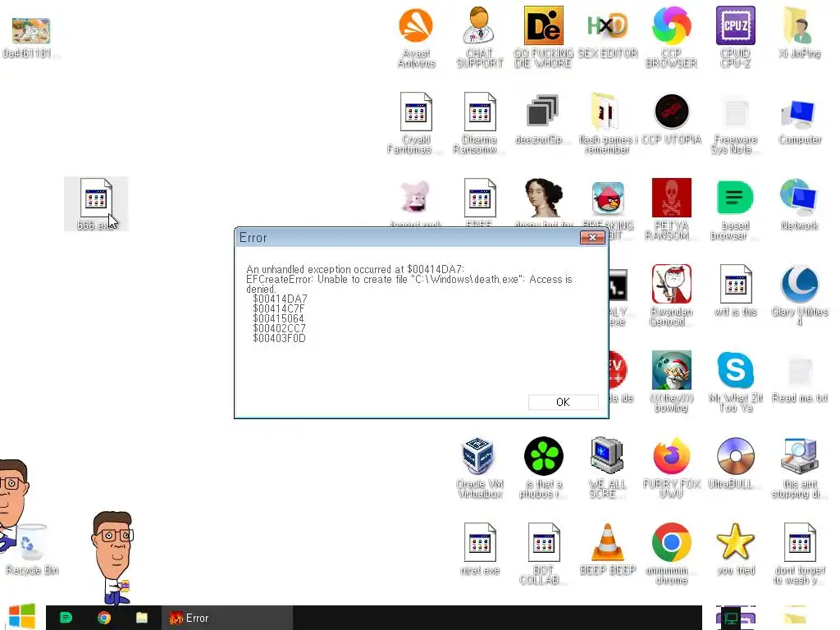840x630 pixels.
Task: Open the Avast Antivirus desktop icon
Action: pos(416,37)
